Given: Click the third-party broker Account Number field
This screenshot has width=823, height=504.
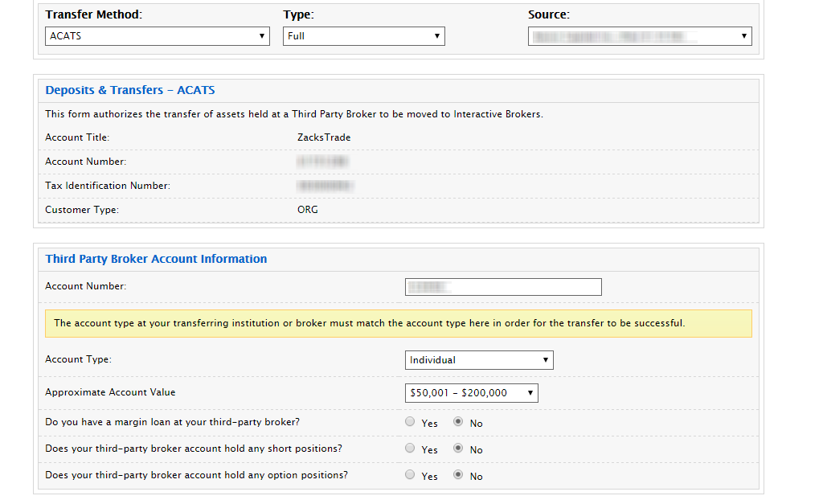Looking at the screenshot, I should pyautogui.click(x=503, y=287).
